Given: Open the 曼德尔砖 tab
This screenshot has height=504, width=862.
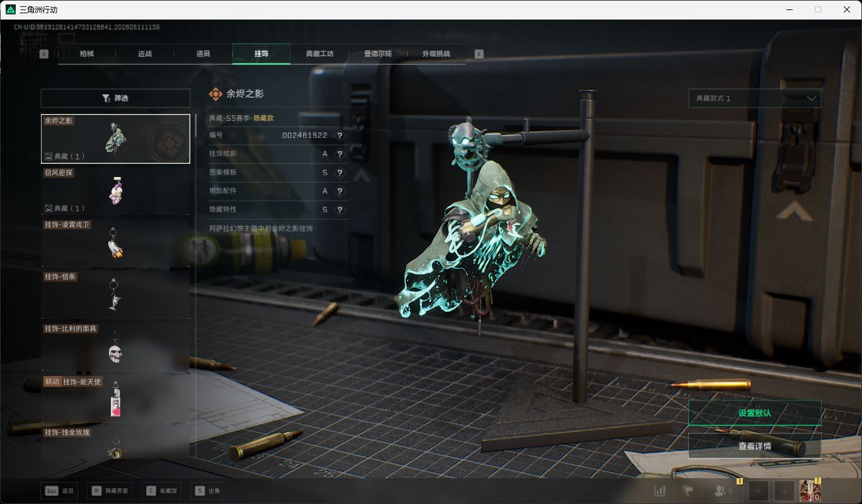Looking at the screenshot, I should click(x=377, y=54).
